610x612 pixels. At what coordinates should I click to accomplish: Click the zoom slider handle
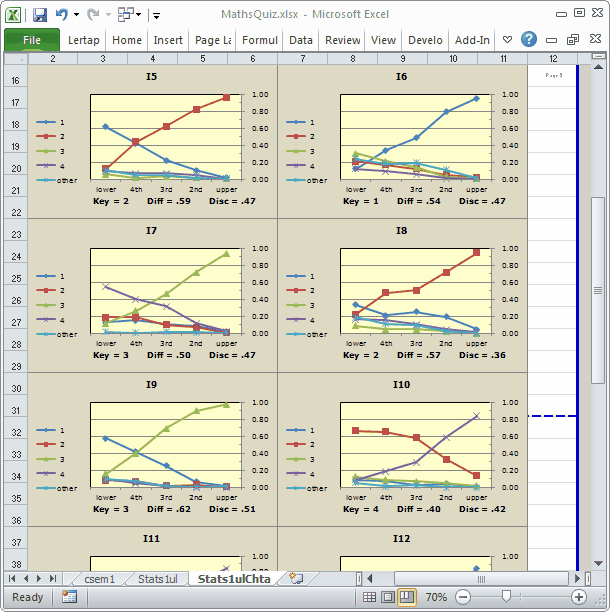(507, 597)
